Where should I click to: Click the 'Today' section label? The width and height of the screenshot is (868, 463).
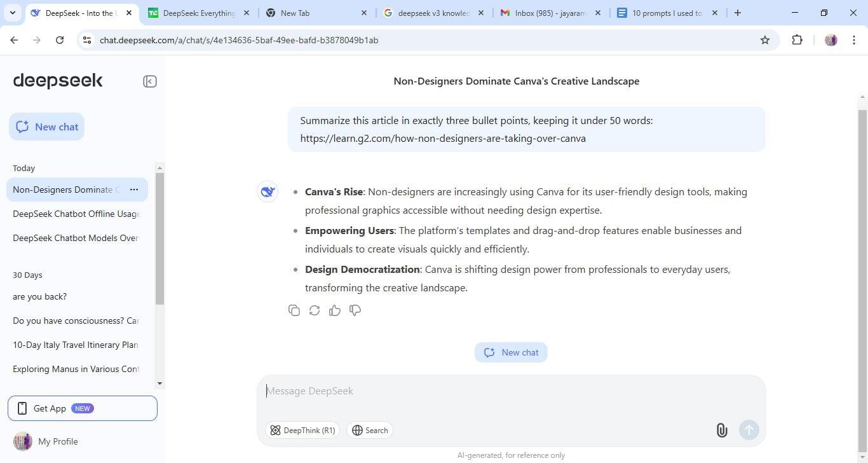click(24, 169)
